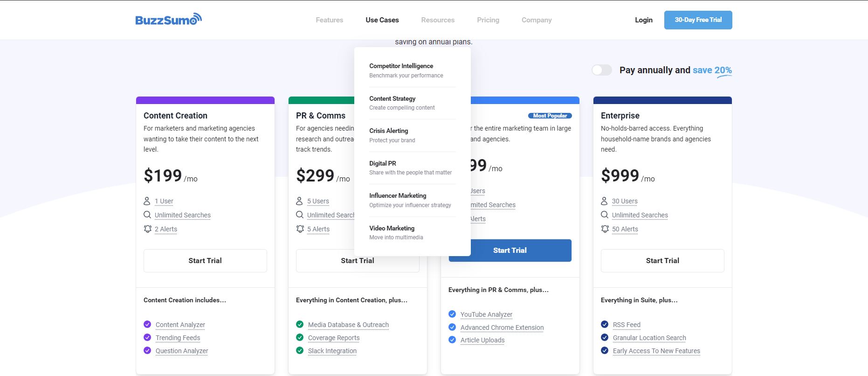The height and width of the screenshot is (376, 868).
Task: Click the Content Analyzer feature link
Action: (180, 325)
